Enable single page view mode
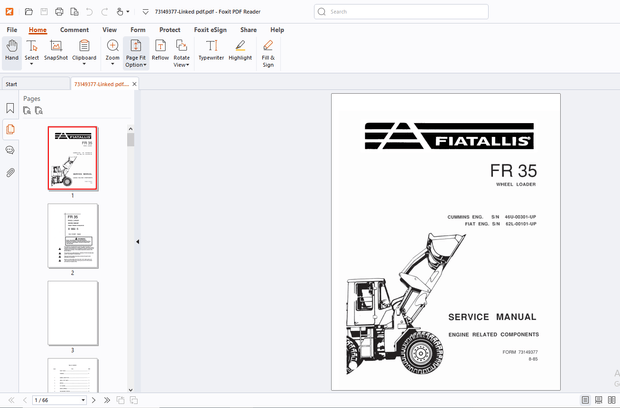 pos(586,400)
